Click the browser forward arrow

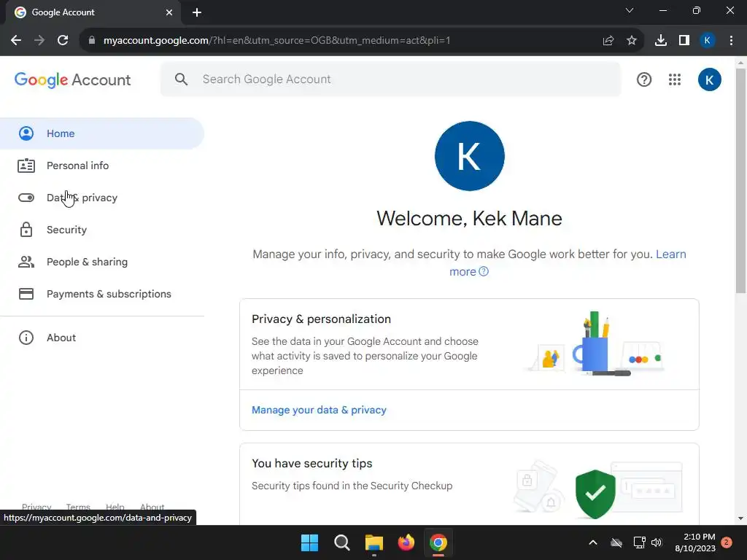coord(39,41)
